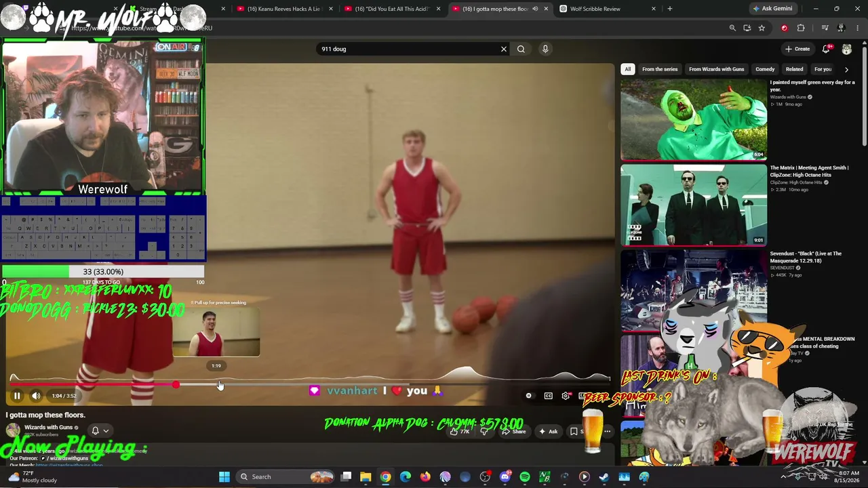Pause the YouTube video
Viewport: 868px width, 488px height.
[17, 396]
